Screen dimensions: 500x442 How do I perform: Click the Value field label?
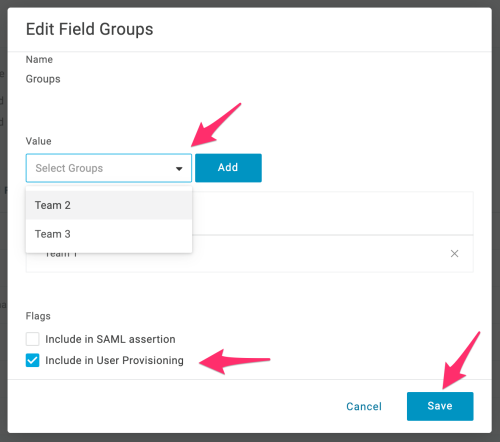(39, 141)
